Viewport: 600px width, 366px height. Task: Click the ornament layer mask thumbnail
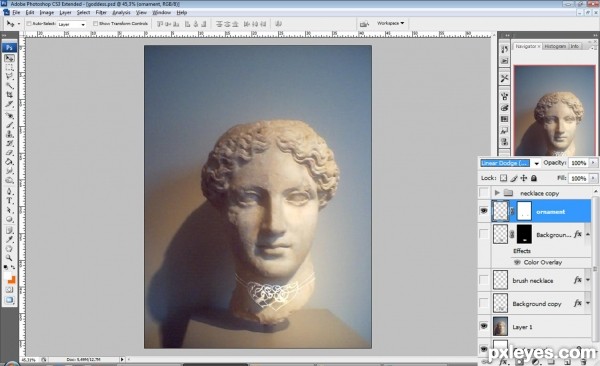tap(524, 211)
